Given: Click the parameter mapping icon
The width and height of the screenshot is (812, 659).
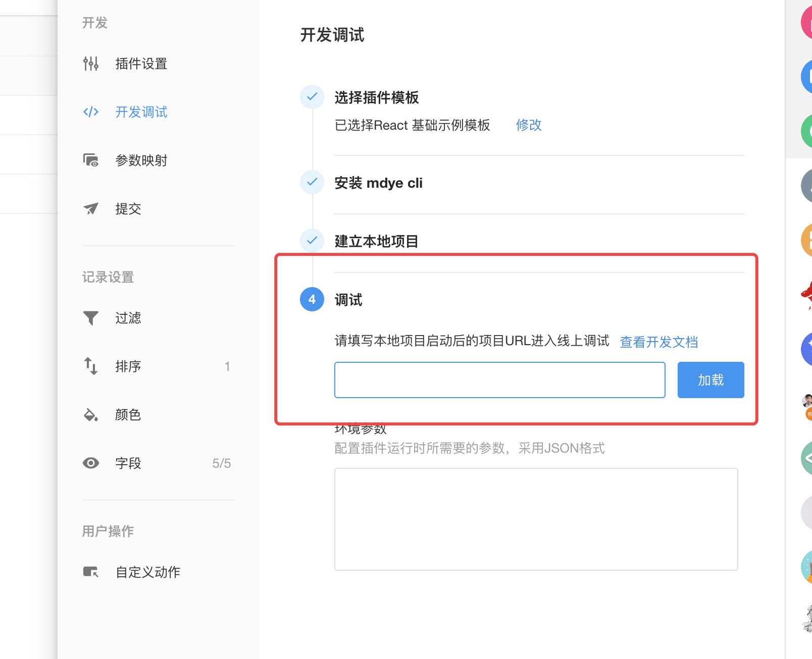Looking at the screenshot, I should click(91, 160).
